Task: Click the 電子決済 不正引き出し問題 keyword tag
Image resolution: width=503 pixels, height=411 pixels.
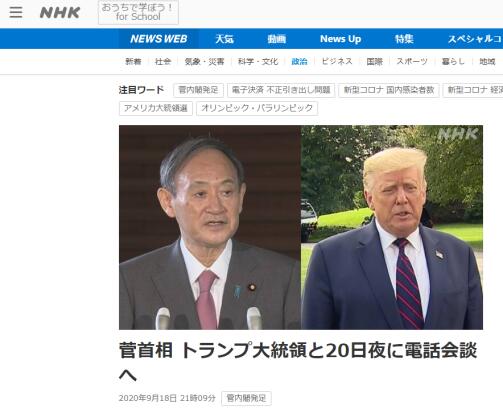Action: pos(281,90)
